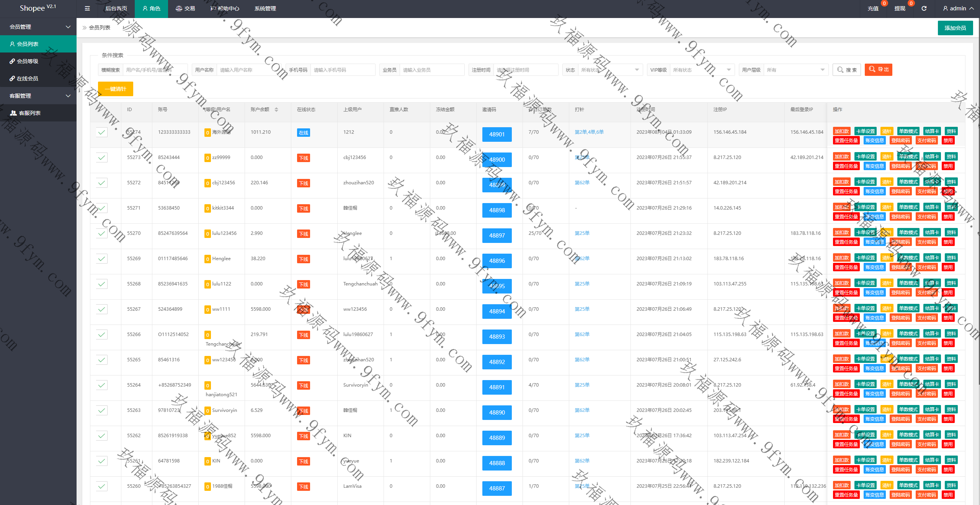
Task: Switch to 交易 top menu tab
Action: click(x=185, y=8)
